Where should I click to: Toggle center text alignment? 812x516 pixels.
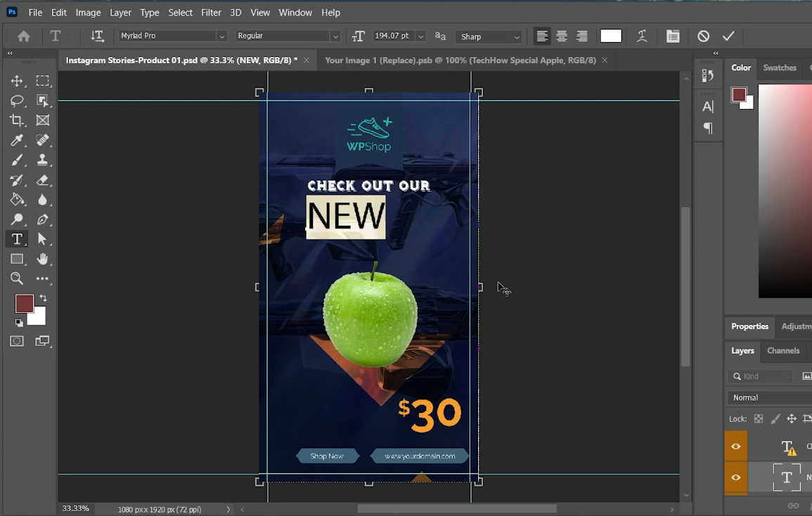562,36
